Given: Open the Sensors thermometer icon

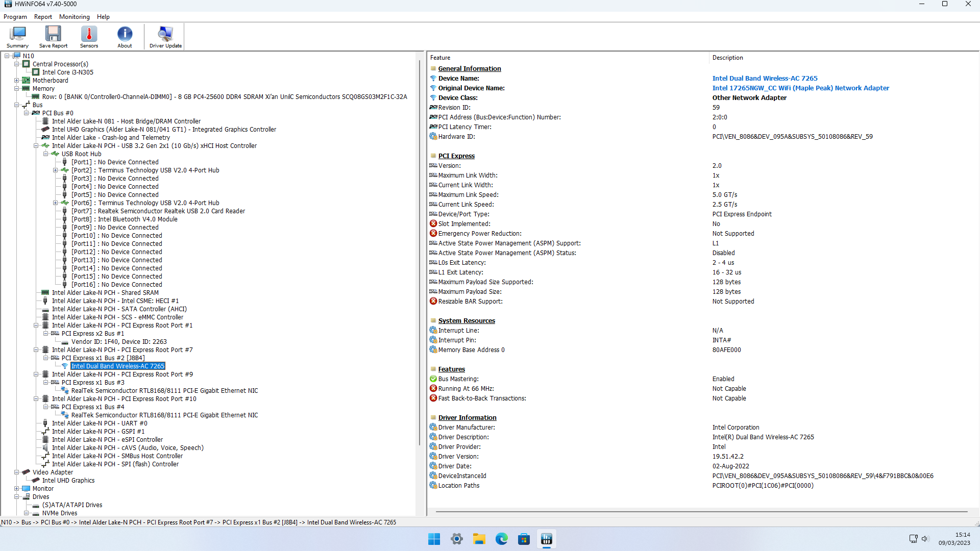Looking at the screenshot, I should [89, 37].
